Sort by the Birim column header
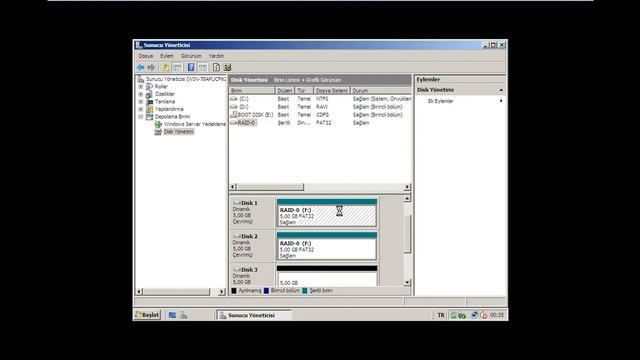Screen dimensions: 640x360 point(252,91)
